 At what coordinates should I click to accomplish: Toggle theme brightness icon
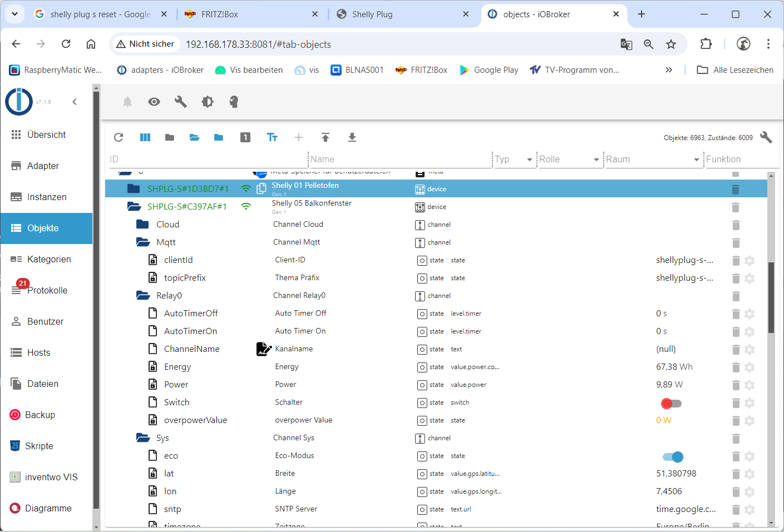point(208,102)
